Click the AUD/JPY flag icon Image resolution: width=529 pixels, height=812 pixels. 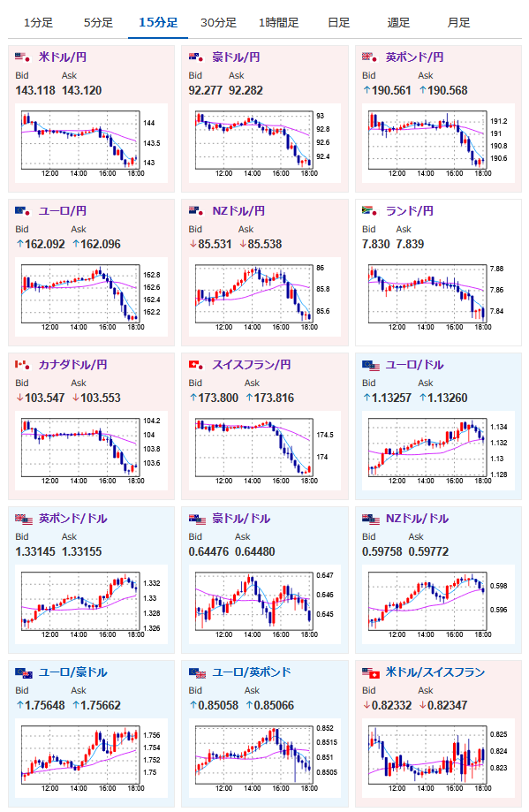click(x=197, y=57)
